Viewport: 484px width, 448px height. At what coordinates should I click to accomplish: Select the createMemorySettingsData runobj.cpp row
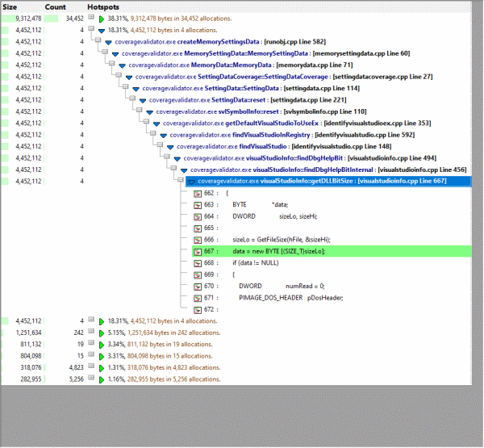click(x=220, y=42)
